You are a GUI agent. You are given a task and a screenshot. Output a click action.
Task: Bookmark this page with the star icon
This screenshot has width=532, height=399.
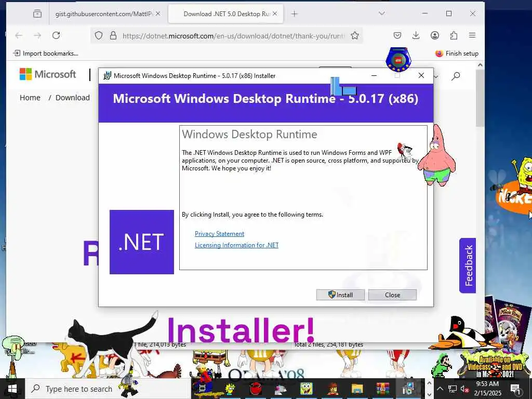[354, 35]
